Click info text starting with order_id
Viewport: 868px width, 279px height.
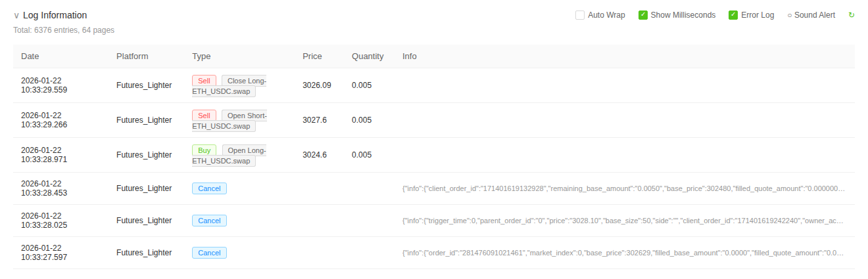pyautogui.click(x=623, y=253)
